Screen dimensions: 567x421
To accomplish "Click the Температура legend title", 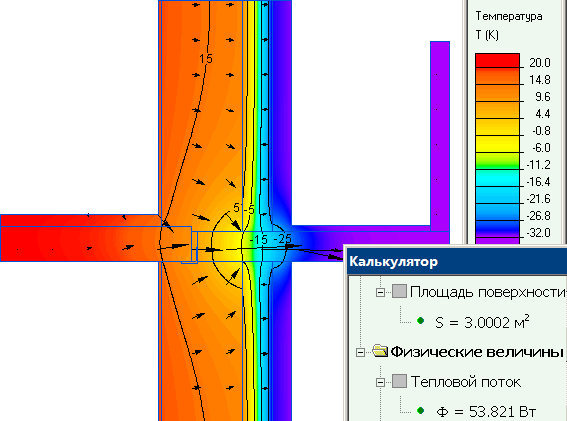I will (509, 16).
